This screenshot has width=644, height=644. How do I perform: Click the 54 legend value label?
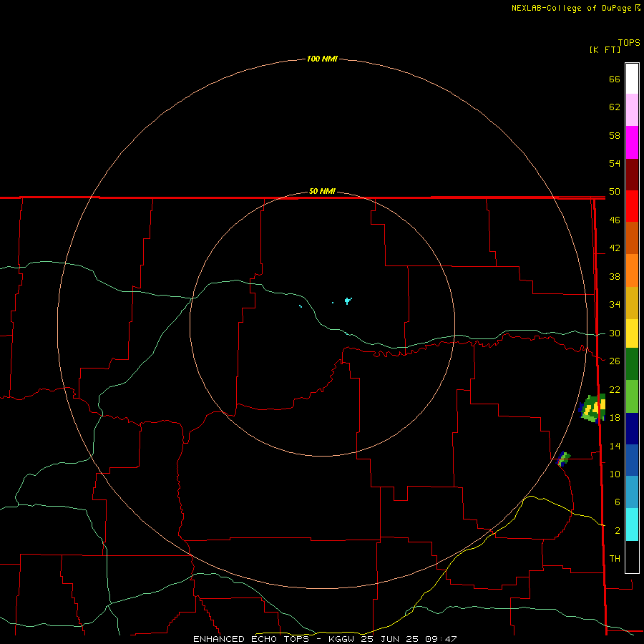[x=615, y=163]
